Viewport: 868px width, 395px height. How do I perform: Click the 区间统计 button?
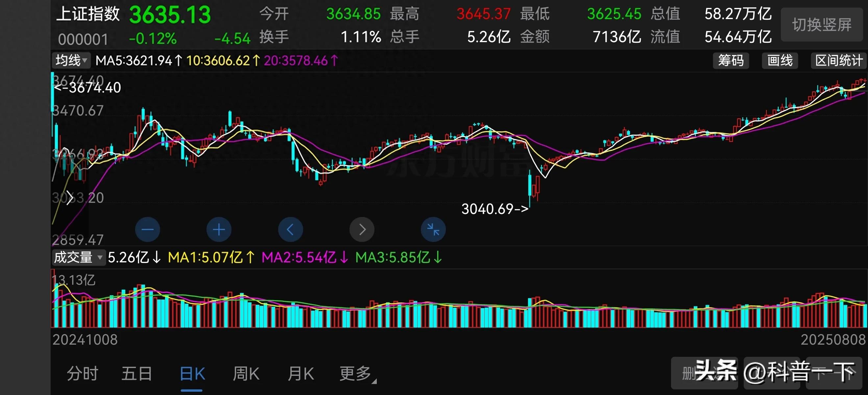(838, 61)
